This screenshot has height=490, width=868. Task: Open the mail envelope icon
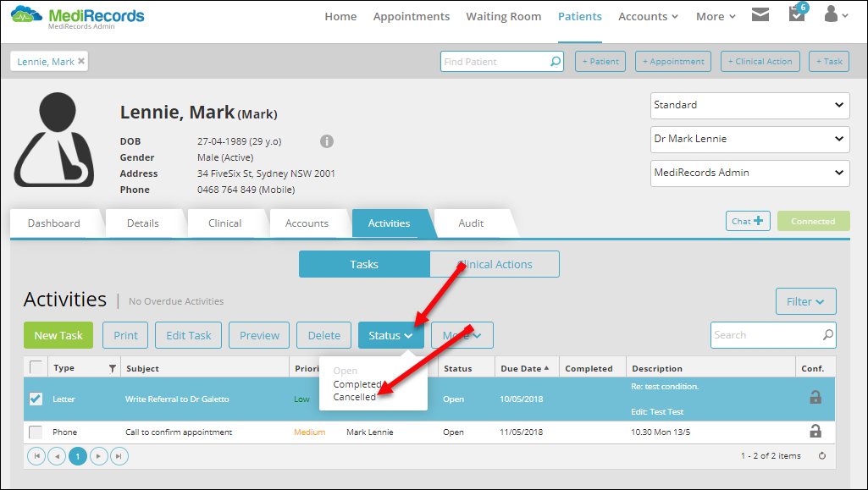pyautogui.click(x=760, y=14)
